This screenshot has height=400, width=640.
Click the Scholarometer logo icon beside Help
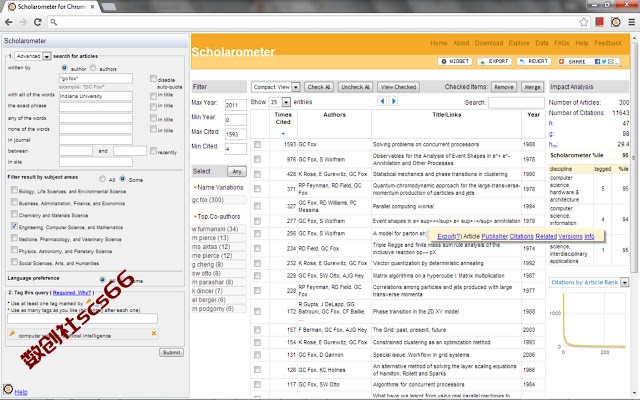pos(8,389)
